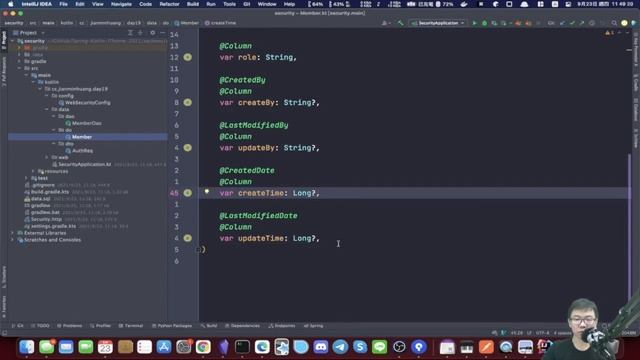This screenshot has height=360, width=640.
Task: Select AuthReq file in project tree
Action: (79, 151)
